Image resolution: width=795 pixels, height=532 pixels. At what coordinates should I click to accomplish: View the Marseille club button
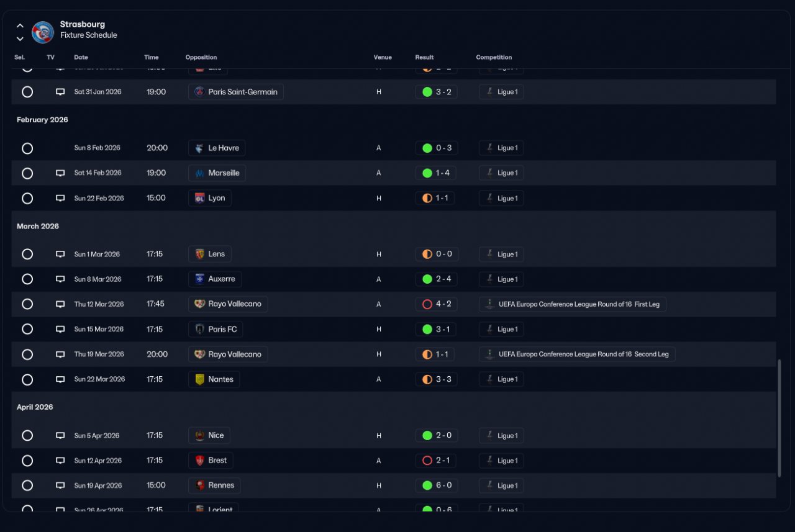(x=217, y=173)
